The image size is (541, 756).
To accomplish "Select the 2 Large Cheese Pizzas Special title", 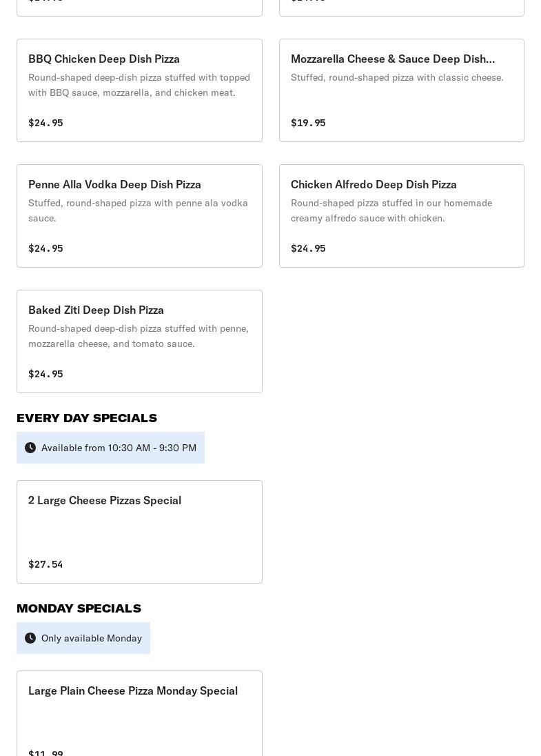I will 105,501.
